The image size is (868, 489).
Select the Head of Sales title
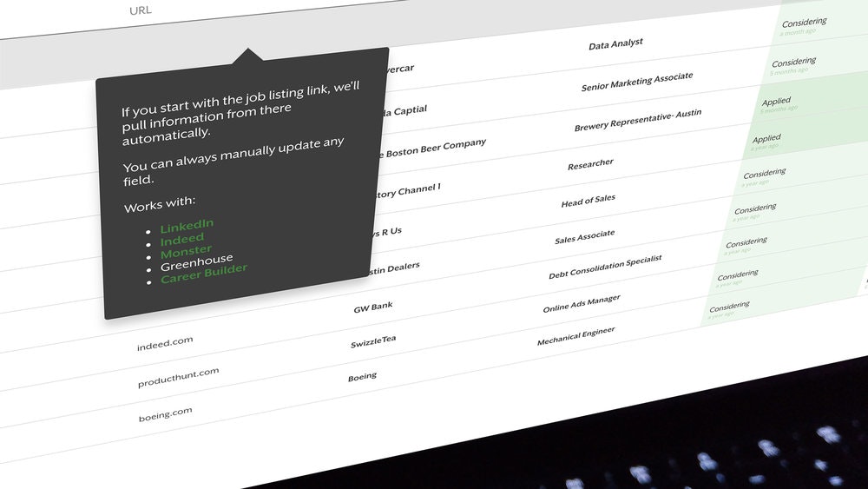pos(589,201)
